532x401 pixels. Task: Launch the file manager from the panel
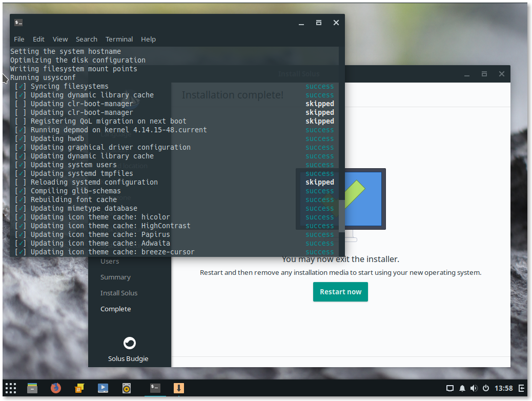pyautogui.click(x=32, y=388)
